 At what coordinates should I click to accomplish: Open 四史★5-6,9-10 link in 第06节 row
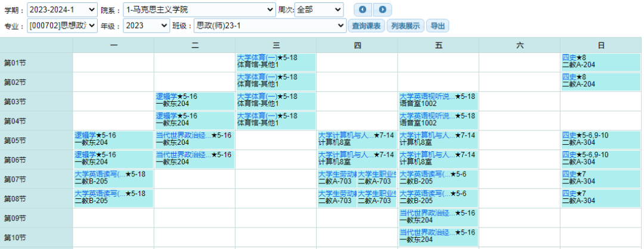pos(569,155)
